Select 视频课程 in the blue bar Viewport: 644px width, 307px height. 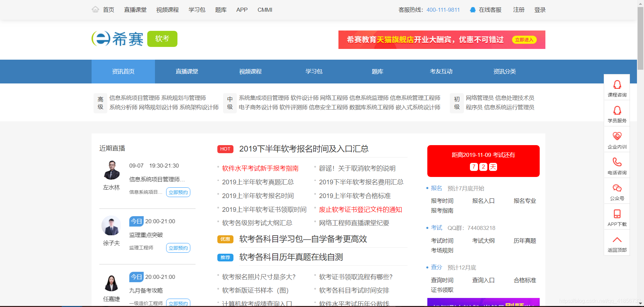pos(250,71)
